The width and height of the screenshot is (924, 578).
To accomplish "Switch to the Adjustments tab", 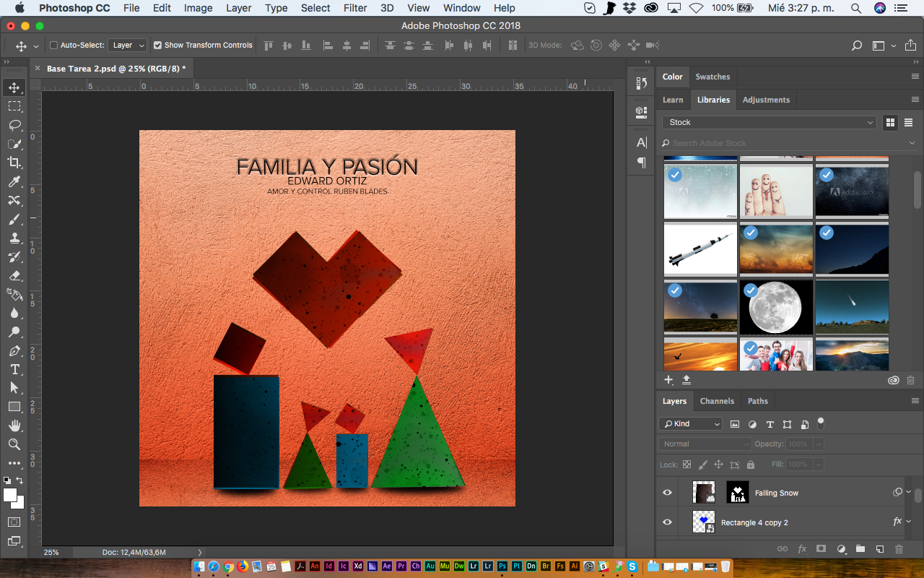I will pyautogui.click(x=766, y=100).
